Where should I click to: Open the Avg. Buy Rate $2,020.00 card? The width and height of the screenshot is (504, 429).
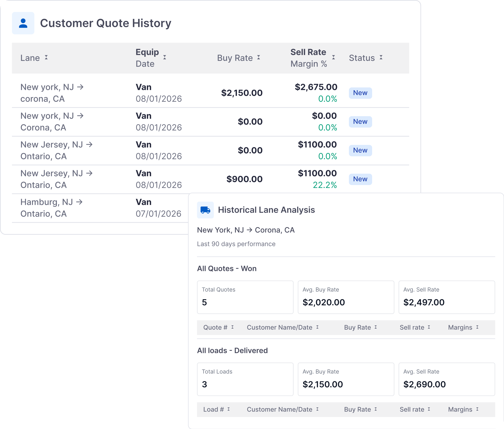click(346, 297)
